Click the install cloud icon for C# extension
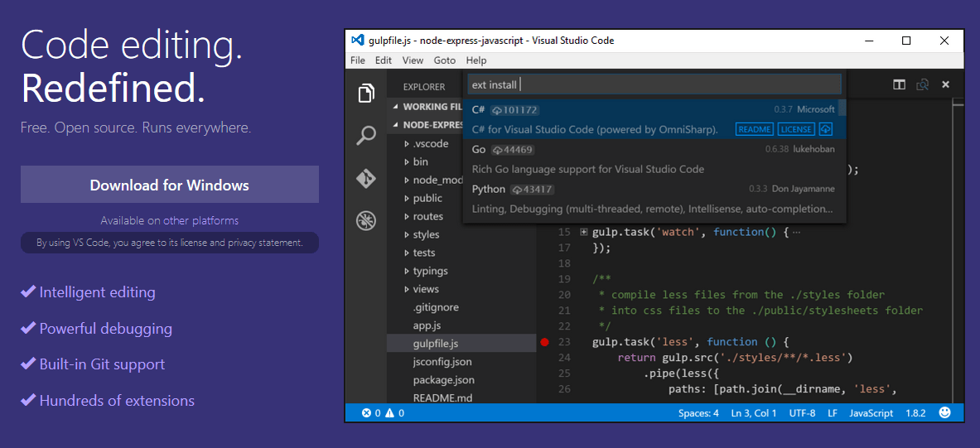 pyautogui.click(x=826, y=129)
